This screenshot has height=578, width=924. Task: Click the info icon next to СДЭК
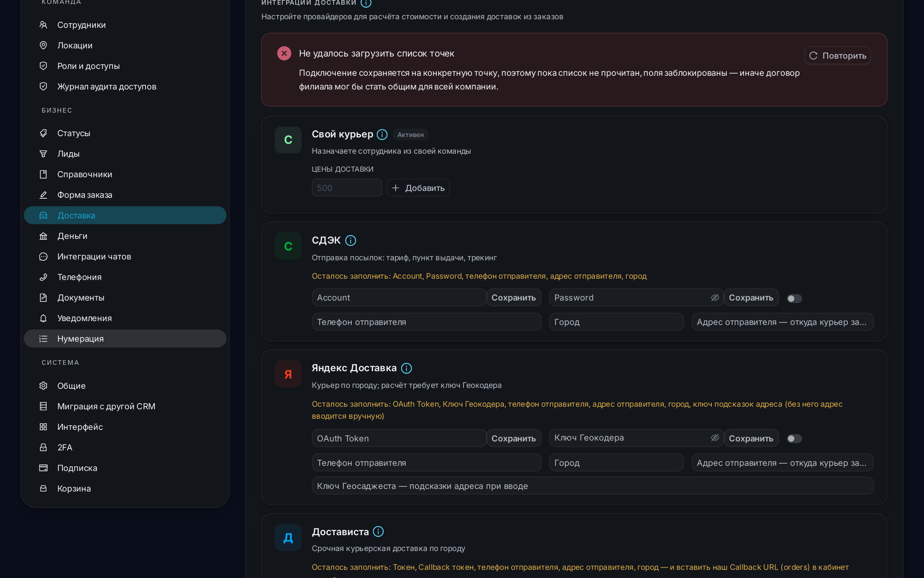pyautogui.click(x=350, y=241)
